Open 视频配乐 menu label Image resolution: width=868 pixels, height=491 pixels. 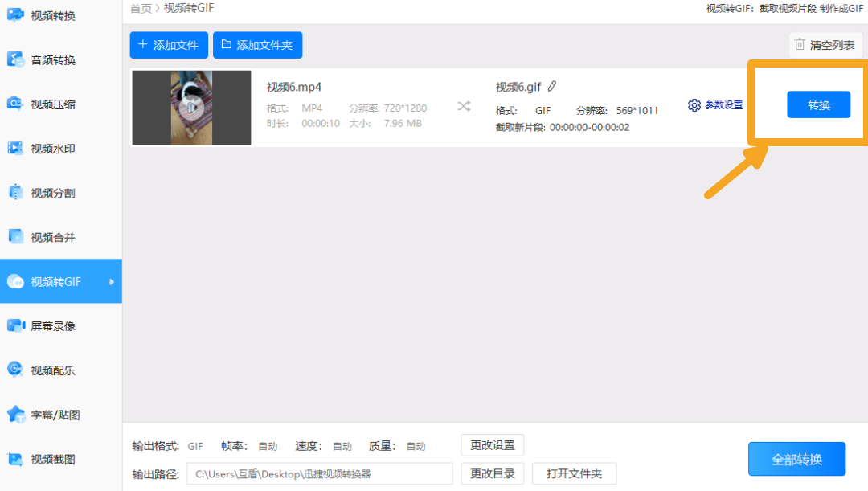point(53,370)
